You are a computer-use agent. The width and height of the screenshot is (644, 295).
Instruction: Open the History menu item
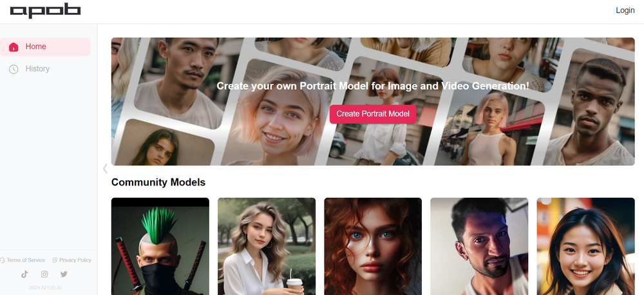tap(45, 69)
